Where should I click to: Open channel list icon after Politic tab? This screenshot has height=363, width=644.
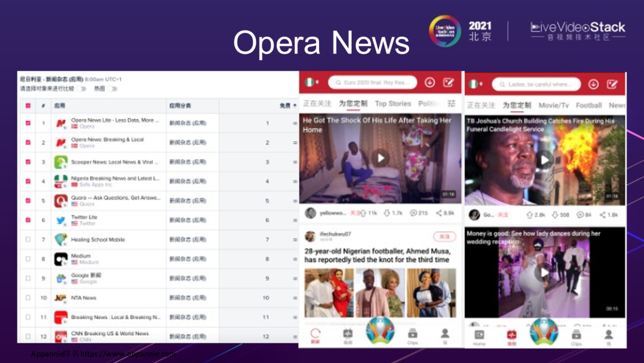[x=452, y=103]
